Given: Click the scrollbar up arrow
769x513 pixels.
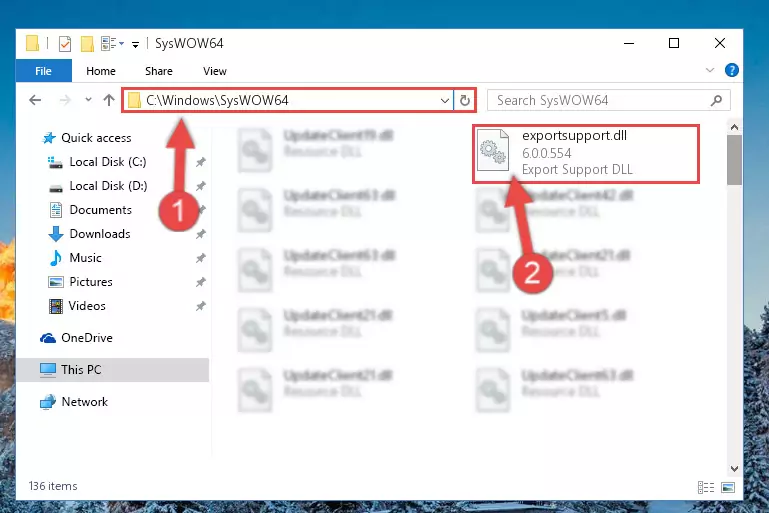Looking at the screenshot, I should click(734, 128).
